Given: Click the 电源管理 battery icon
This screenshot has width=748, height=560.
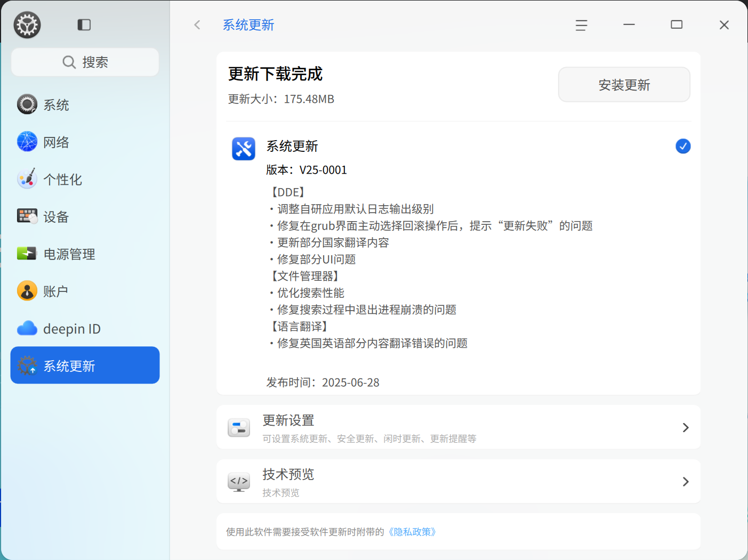Looking at the screenshot, I should click(x=27, y=254).
